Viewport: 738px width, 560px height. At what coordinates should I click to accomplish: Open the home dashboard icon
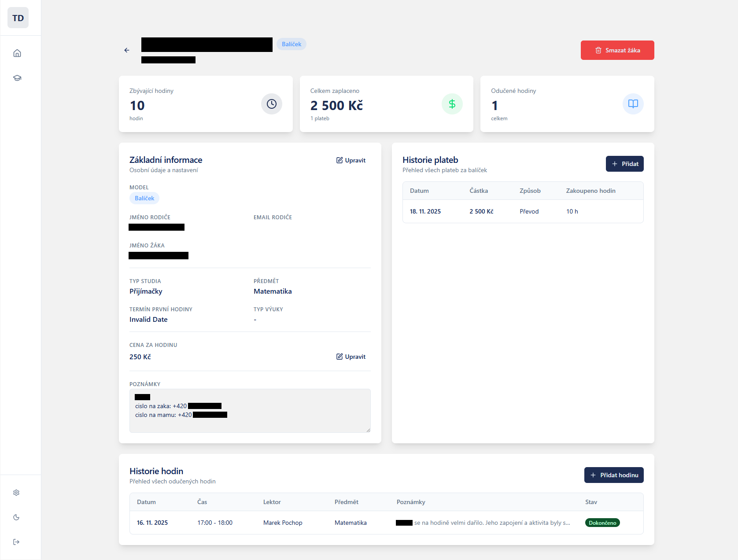17,53
